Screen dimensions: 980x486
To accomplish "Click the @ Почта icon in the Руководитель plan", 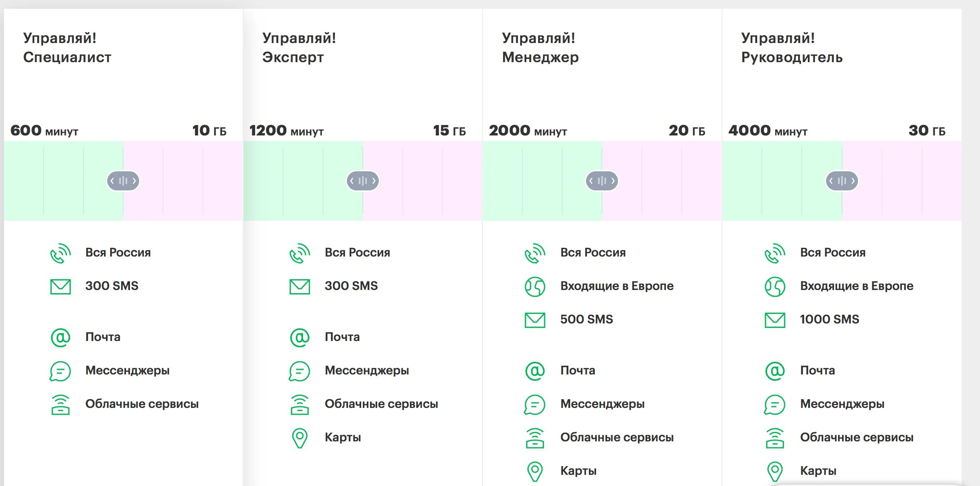I will [x=775, y=371].
